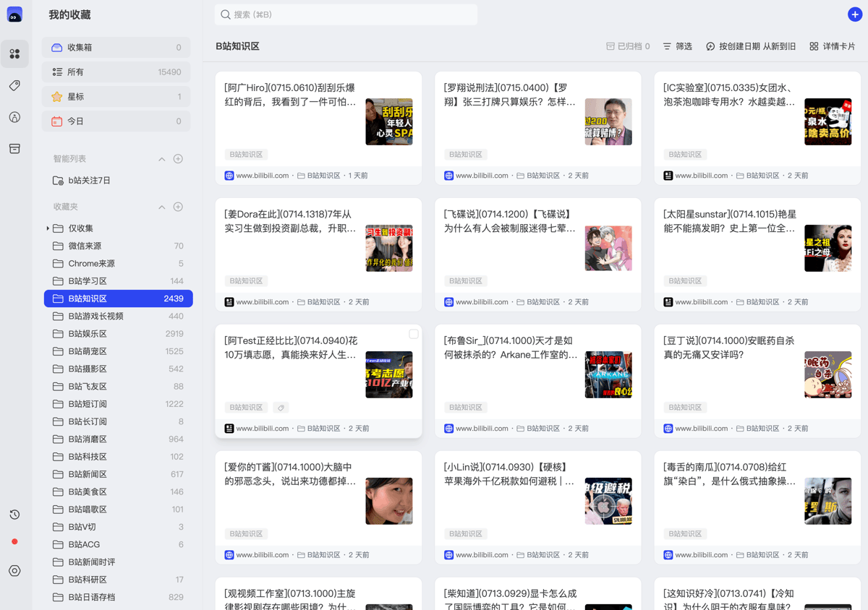Click the search magnifier icon

click(x=226, y=14)
